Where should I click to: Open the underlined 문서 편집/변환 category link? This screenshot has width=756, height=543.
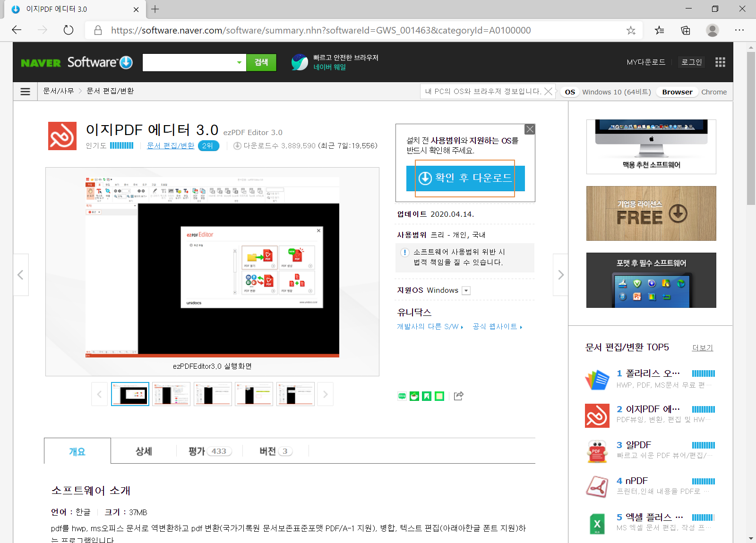(x=171, y=146)
